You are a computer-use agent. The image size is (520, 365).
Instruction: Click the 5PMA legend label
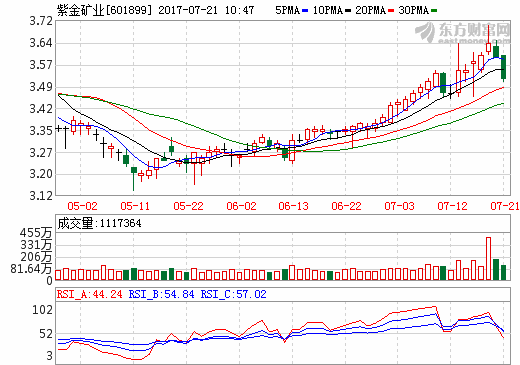point(287,10)
